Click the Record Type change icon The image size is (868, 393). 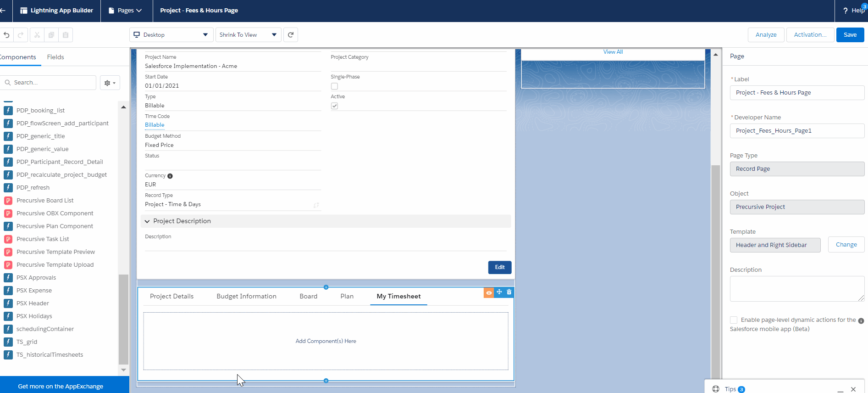coord(316,205)
